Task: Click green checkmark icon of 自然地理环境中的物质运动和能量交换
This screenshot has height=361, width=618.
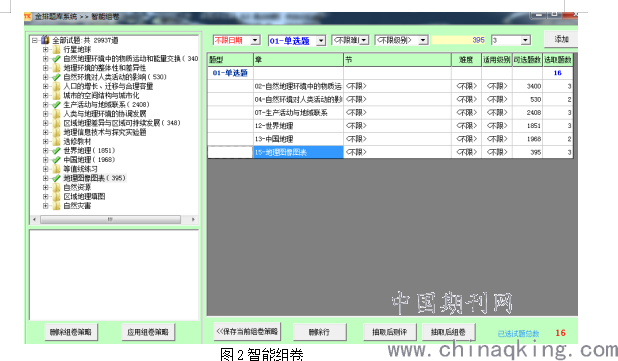Action: 56,59
